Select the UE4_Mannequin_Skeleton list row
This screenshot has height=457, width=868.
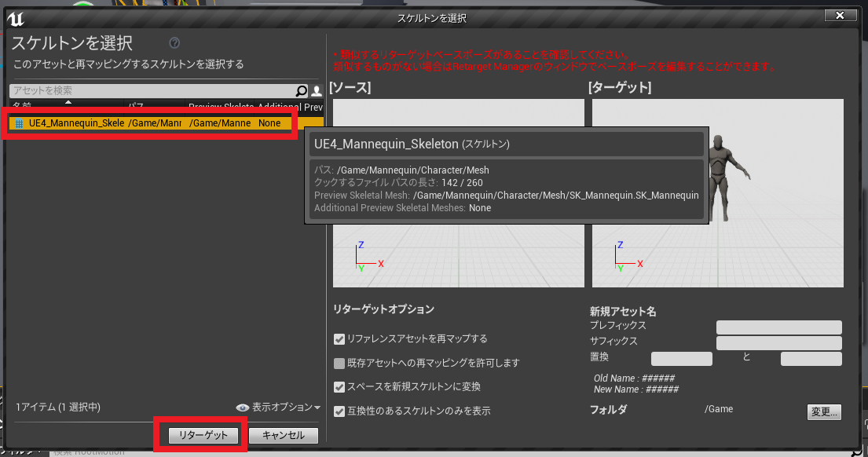point(166,122)
